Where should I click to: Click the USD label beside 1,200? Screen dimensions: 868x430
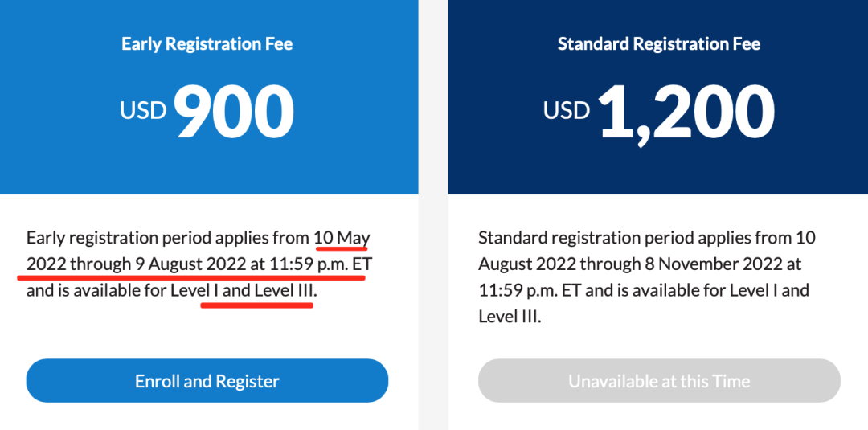[x=567, y=109]
